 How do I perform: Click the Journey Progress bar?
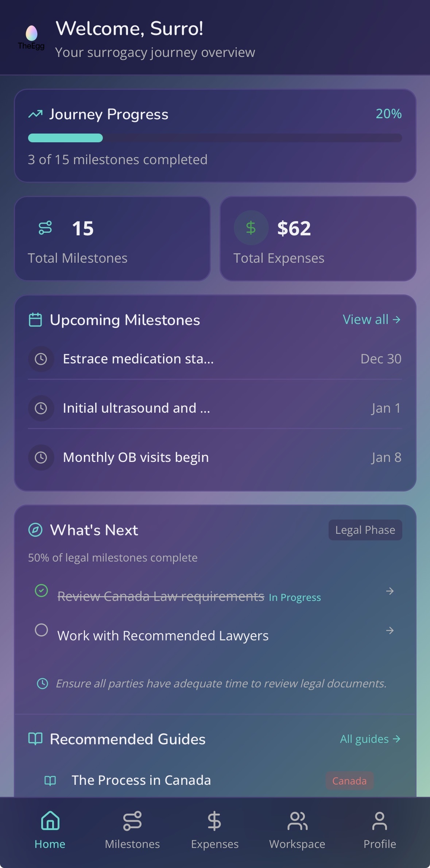[x=215, y=138]
